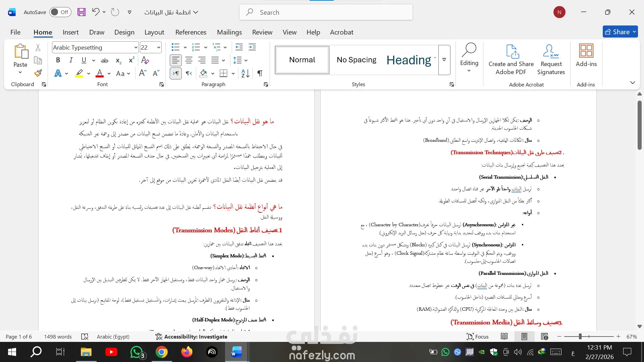The height and width of the screenshot is (362, 644).
Task: Open the font size dropdown
Action: pyautogui.click(x=159, y=47)
